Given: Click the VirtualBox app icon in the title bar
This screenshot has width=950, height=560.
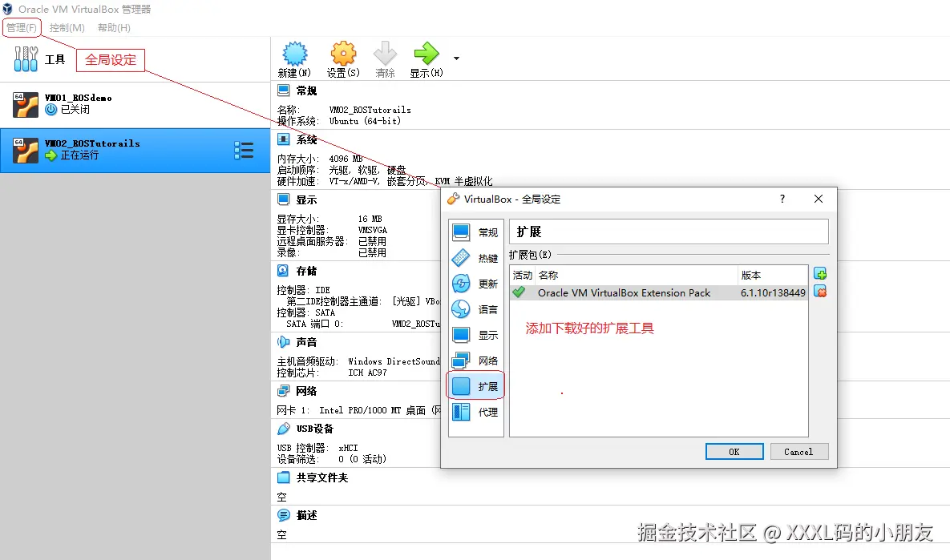Looking at the screenshot, I should [x=7, y=9].
